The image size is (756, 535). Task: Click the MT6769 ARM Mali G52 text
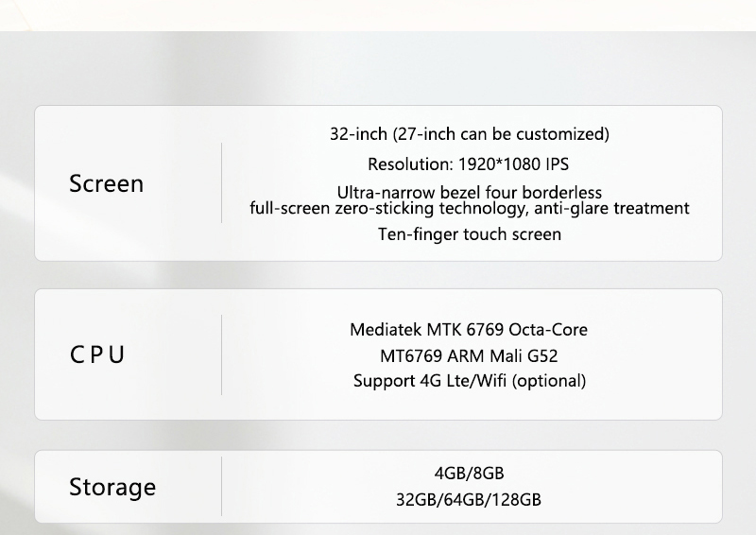(469, 356)
